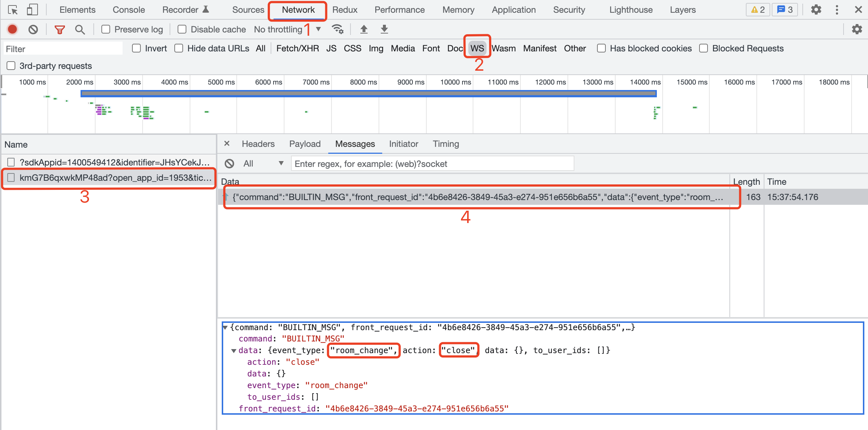This screenshot has height=430, width=868.
Task: Open the Sources tab
Action: 248,10
